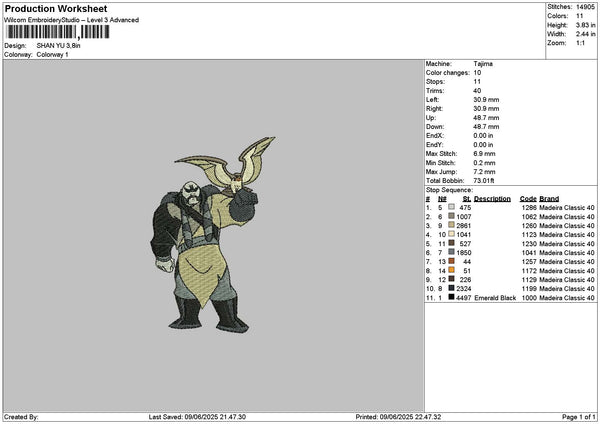
Task: Select the design name SHAN YU 3,8in
Action: 58,46
